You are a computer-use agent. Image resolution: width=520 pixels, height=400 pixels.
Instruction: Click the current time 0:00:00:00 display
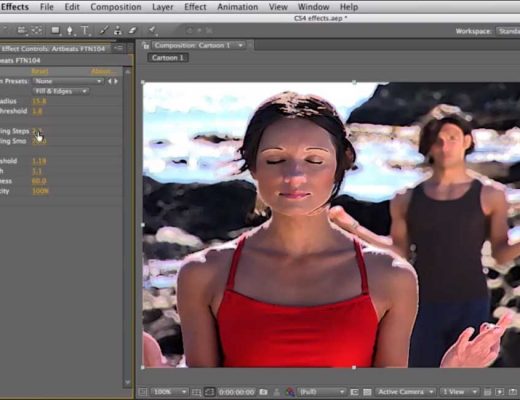(237, 392)
